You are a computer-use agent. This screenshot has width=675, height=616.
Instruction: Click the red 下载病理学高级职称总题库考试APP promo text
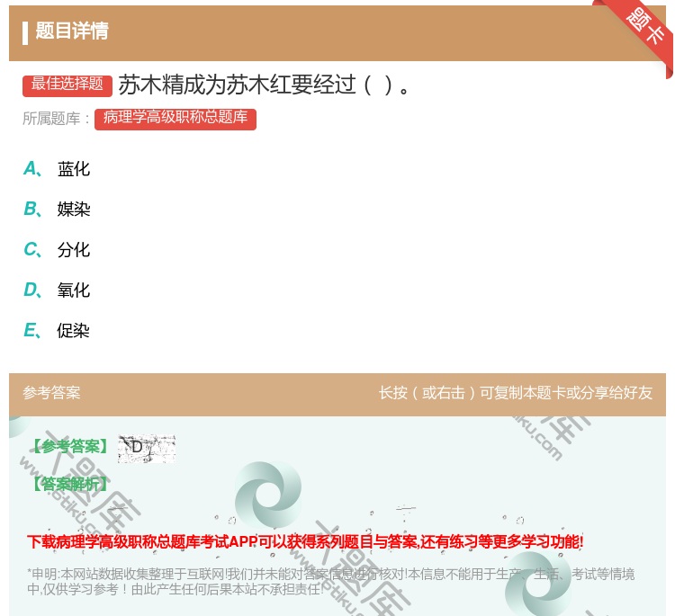point(305,541)
